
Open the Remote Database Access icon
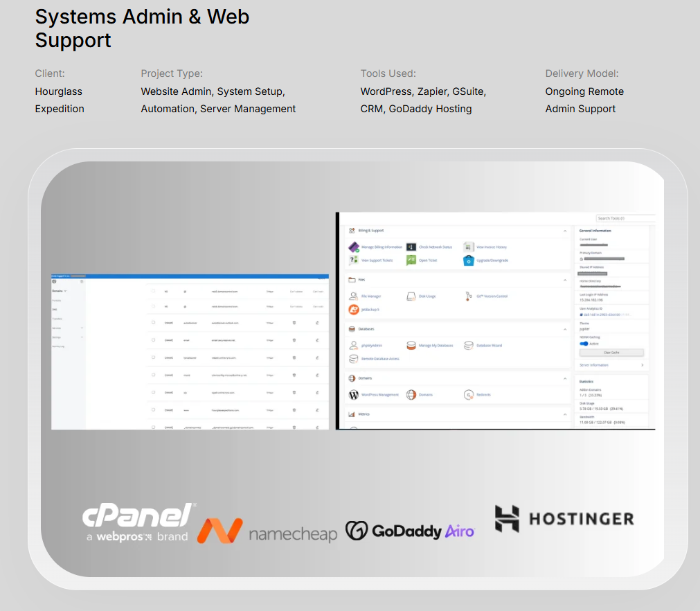[354, 359]
